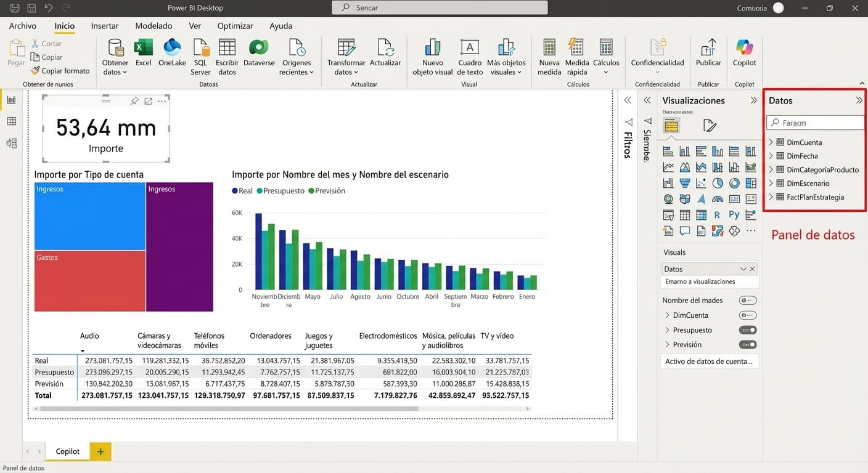Switch to the Modelado ribbon tab
Screen dimensions: 868x473
(x=153, y=26)
